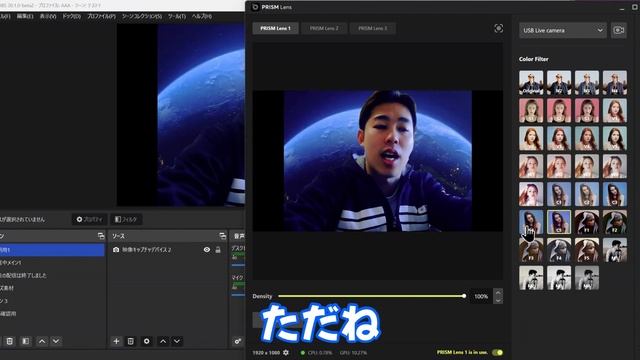Image resolution: width=640 pixels, height=360 pixels.
Task: Click the Density slider handle
Action: 464,296
